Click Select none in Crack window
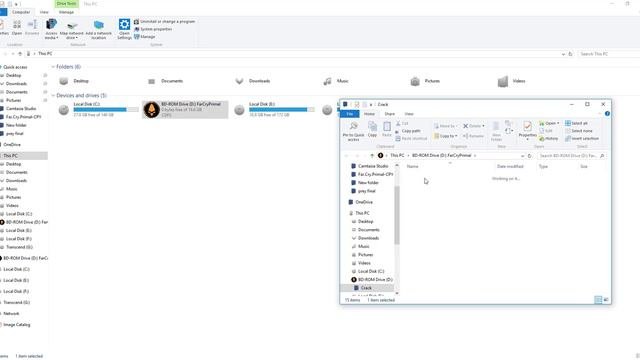The image size is (640, 360). (578, 131)
